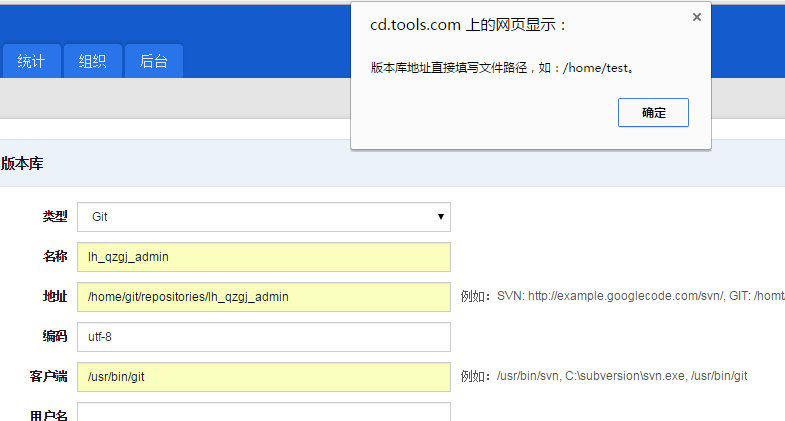Screen dimensions: 785x421
Task: Select the 客户端 field with /usr/bin/git
Action: (x=264, y=377)
